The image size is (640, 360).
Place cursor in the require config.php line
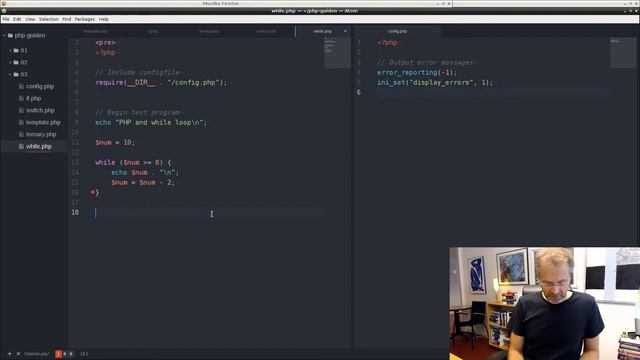click(x=161, y=82)
